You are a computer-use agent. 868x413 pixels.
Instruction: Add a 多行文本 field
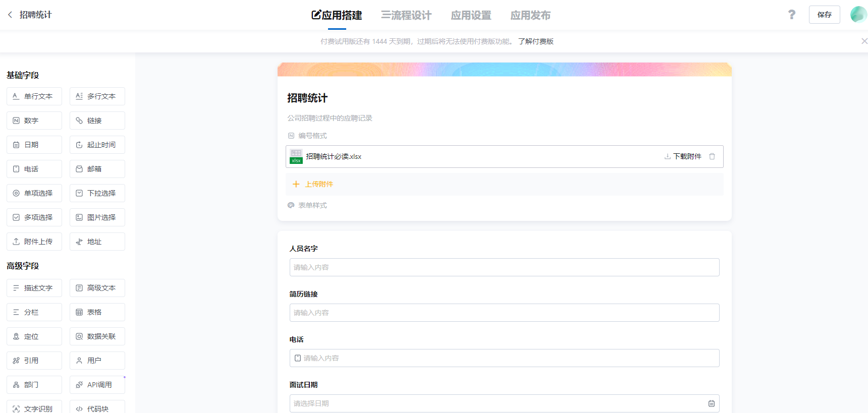pyautogui.click(x=97, y=96)
